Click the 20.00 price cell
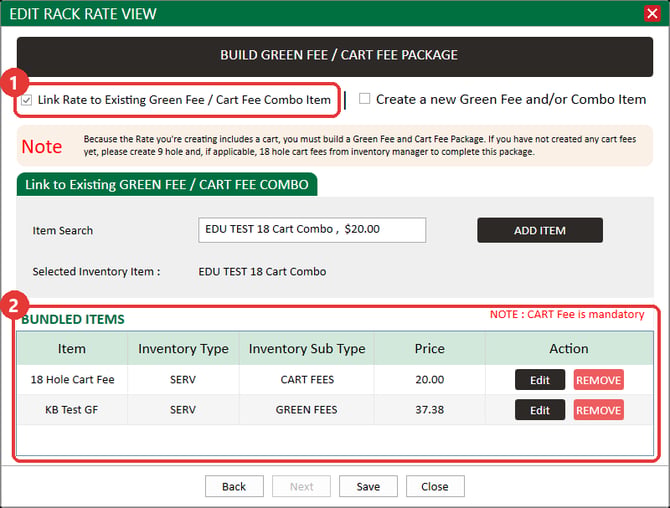The height and width of the screenshot is (508, 670). 429,379
